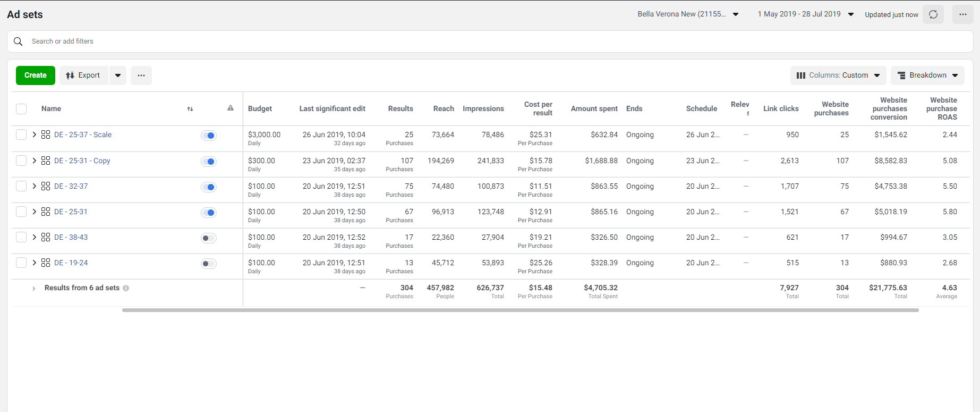Click the search magnifier icon

click(18, 41)
